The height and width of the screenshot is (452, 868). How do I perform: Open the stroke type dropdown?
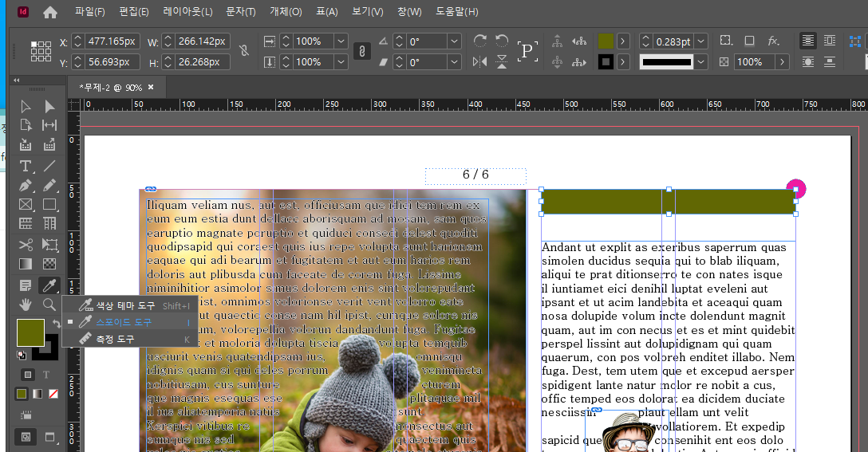click(x=700, y=62)
